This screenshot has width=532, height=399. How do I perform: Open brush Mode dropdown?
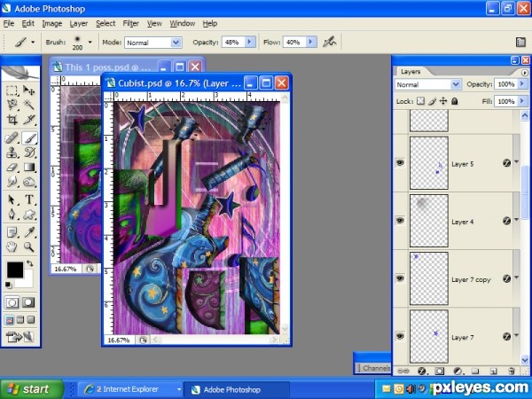coord(176,43)
